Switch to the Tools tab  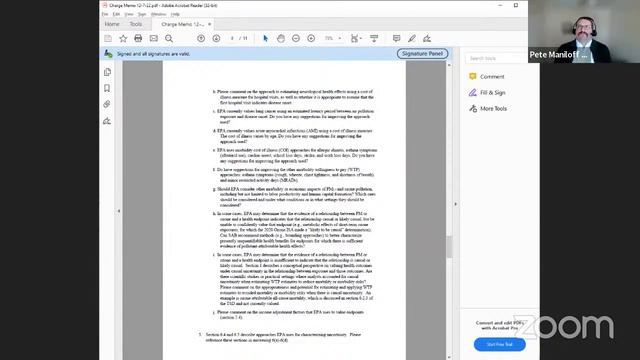click(136, 24)
